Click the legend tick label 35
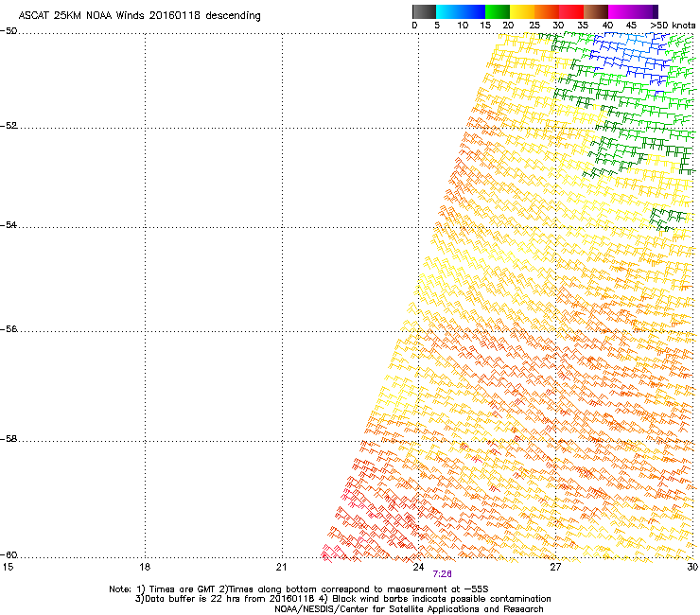Screen dimensions: 700x615 [583, 26]
